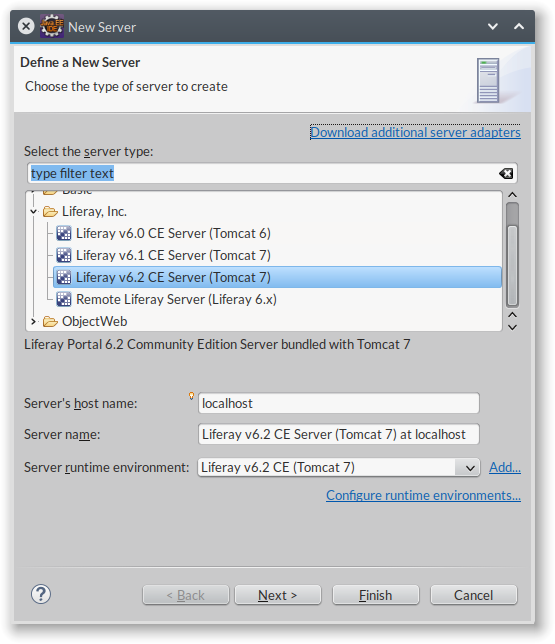Click the Liferay v6.1 CE Server icon
Image resolution: width=555 pixels, height=644 pixels.
click(64, 255)
